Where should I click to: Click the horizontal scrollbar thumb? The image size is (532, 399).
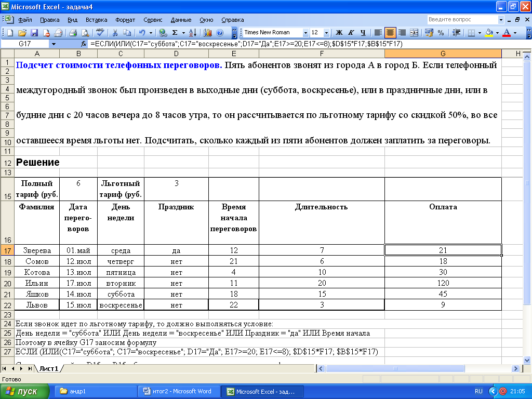point(395,368)
